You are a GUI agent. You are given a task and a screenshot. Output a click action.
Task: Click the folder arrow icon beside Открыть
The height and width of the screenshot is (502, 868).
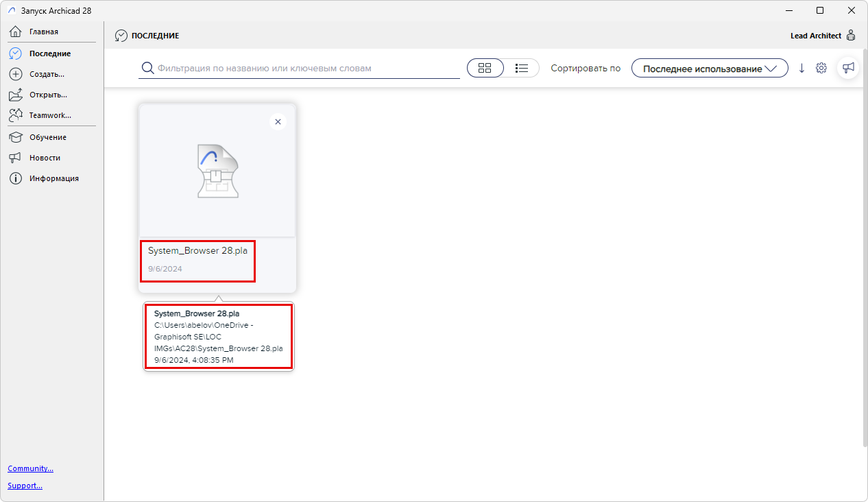coord(16,95)
